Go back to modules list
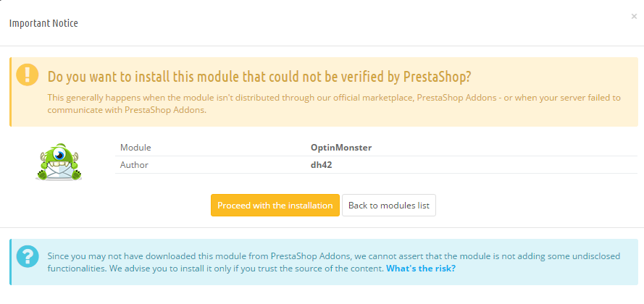The height and width of the screenshot is (304, 644). tap(388, 205)
